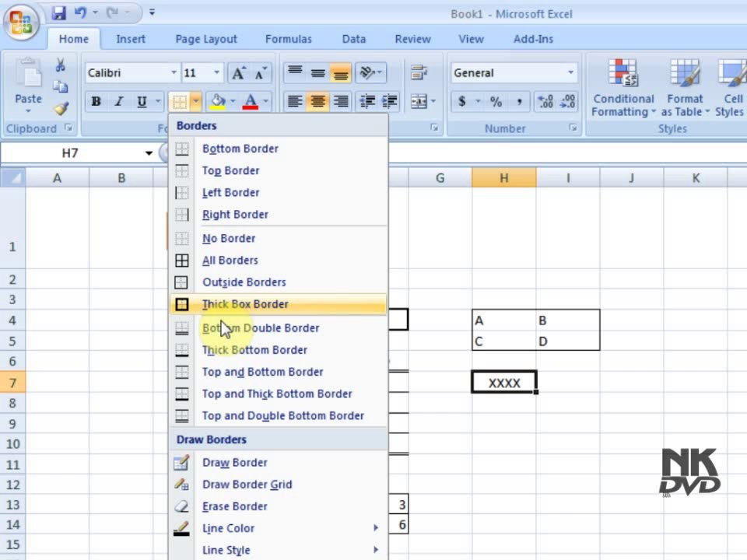
Task: Apply Percent Style format
Action: coord(496,101)
